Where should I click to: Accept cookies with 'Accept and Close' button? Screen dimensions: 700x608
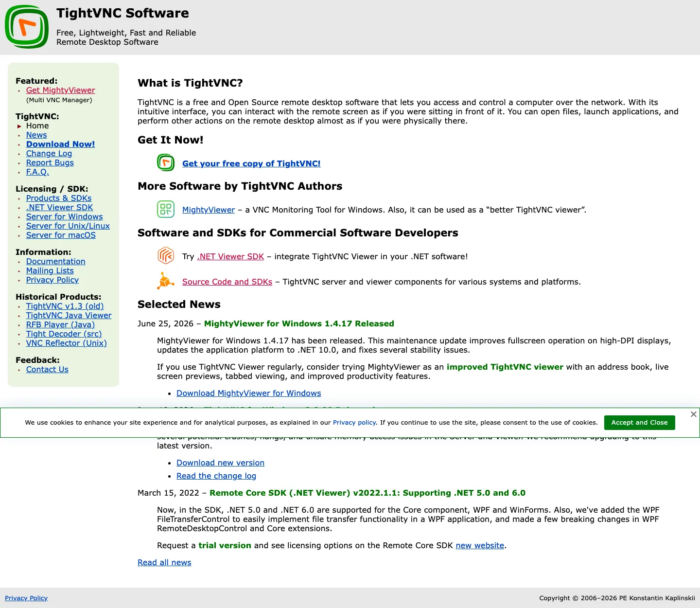[x=640, y=422]
